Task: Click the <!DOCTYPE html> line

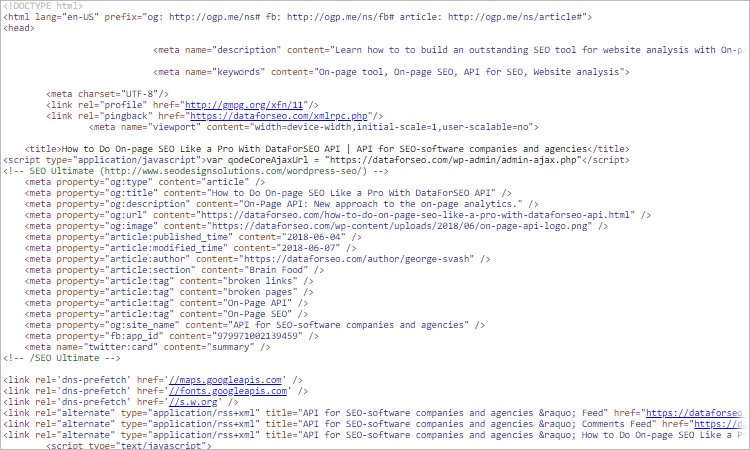Action: 43,6
